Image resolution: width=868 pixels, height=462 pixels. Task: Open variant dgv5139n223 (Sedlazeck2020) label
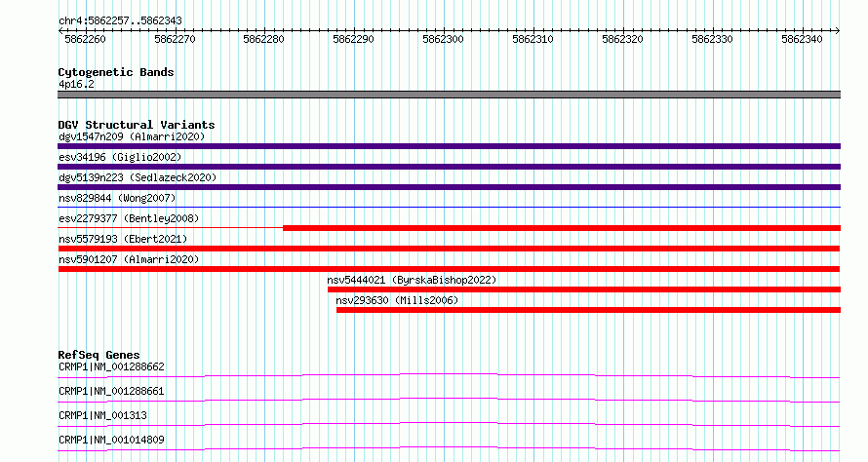(x=138, y=177)
